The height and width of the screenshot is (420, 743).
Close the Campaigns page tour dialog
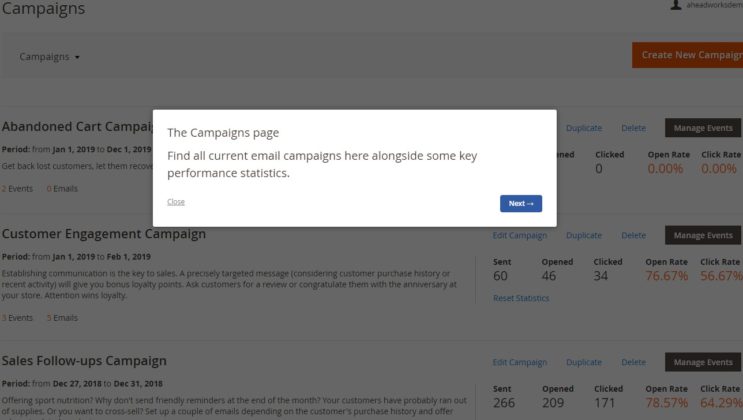(176, 202)
